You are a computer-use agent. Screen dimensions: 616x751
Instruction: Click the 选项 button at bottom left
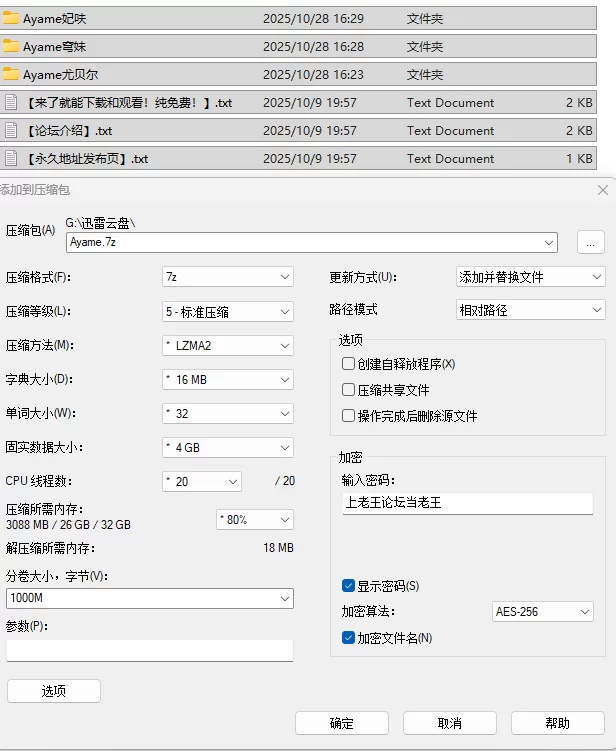pyautogui.click(x=54, y=691)
